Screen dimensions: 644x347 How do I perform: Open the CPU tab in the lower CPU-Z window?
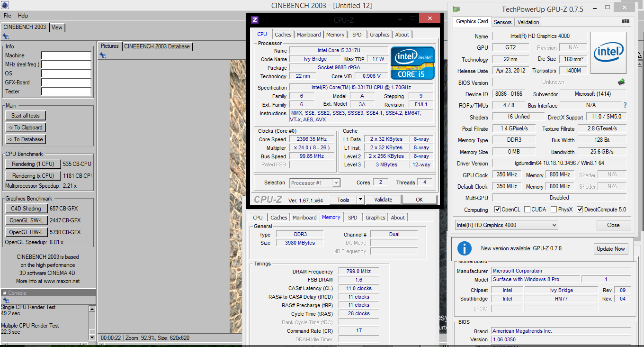point(258,218)
